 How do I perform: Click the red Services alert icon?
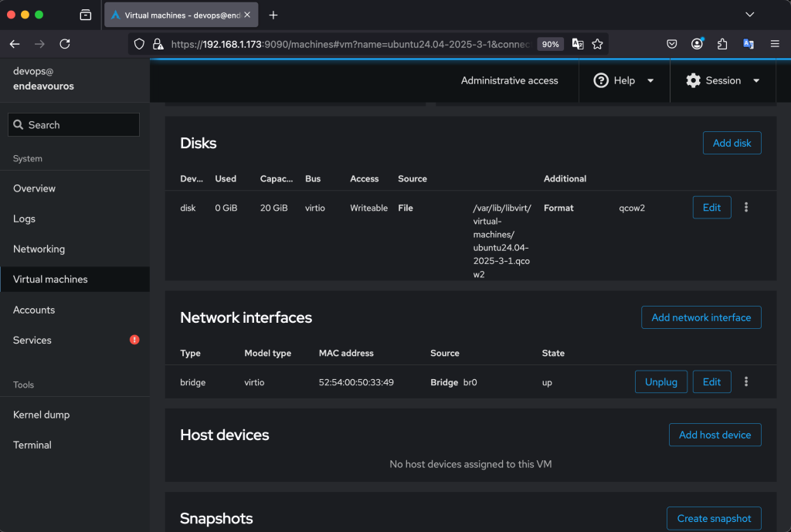coord(134,340)
